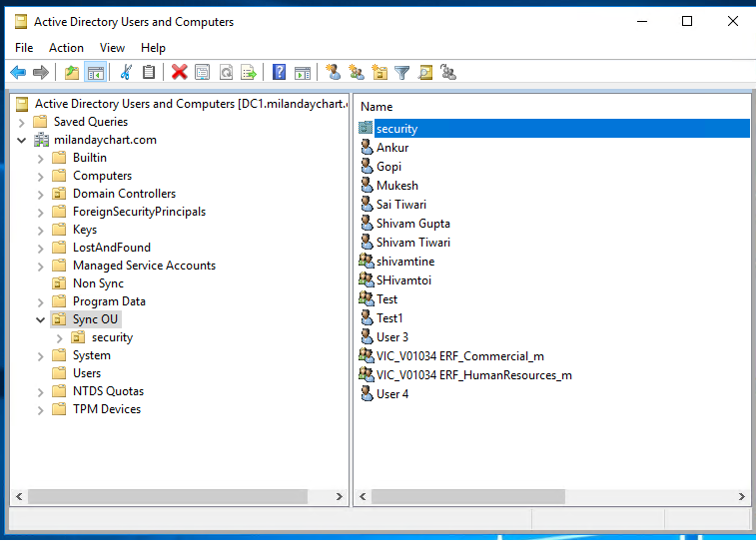756x547 pixels.
Task: Create new organizational unit icon
Action: click(379, 72)
